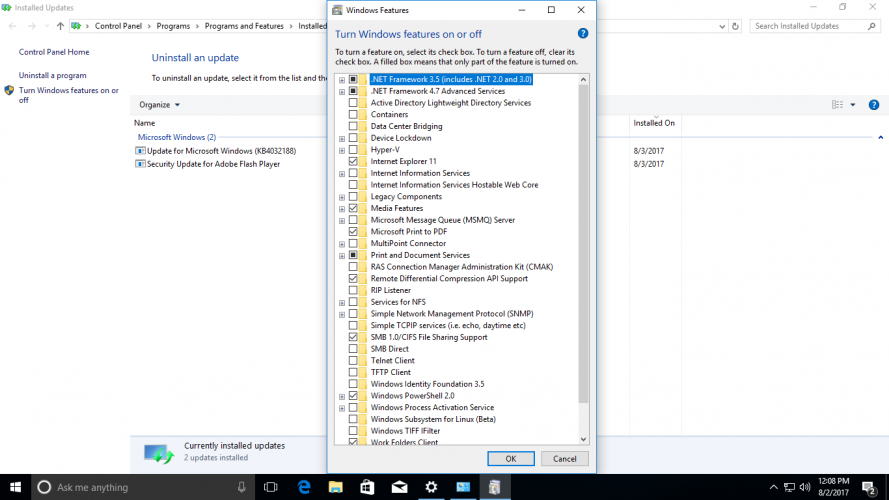Open Settings gear on taskbar
Viewport: 889px width, 500px height.
pyautogui.click(x=431, y=487)
